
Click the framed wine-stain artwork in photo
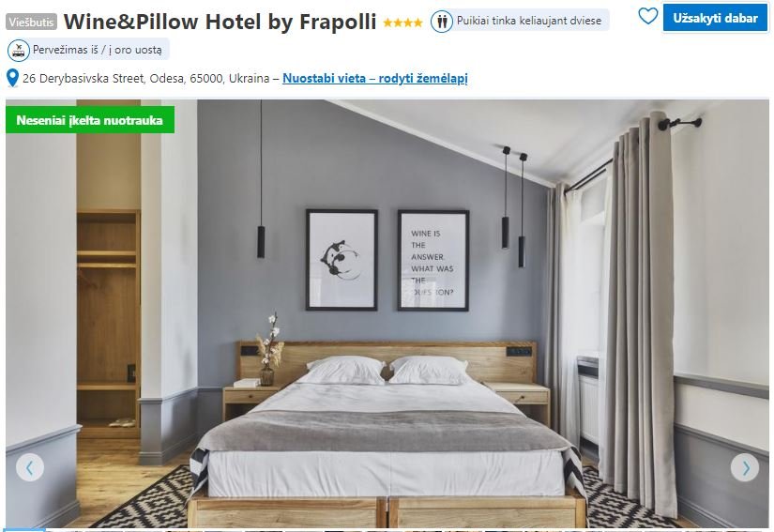(x=341, y=260)
